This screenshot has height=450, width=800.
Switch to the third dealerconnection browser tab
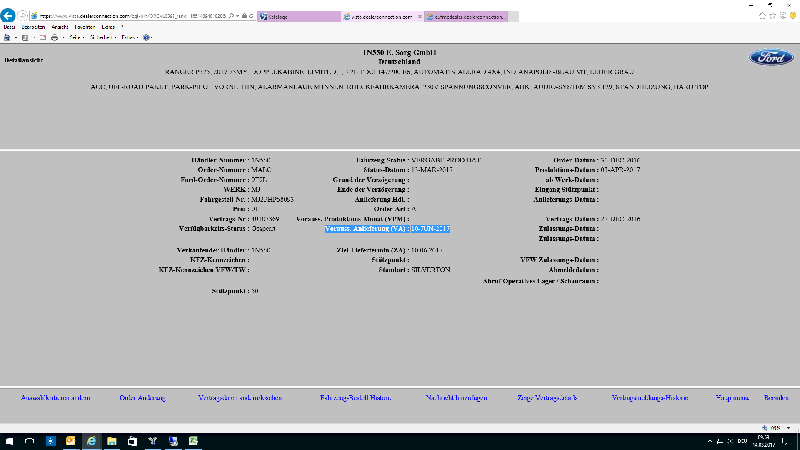click(x=466, y=17)
